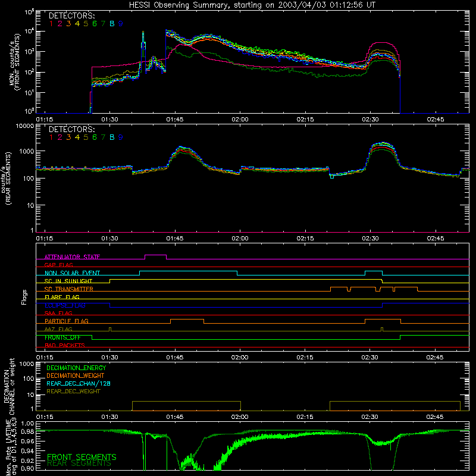Click the 01:45 tick under front segments plot
This screenshot has height=476, width=476.
[175, 120]
